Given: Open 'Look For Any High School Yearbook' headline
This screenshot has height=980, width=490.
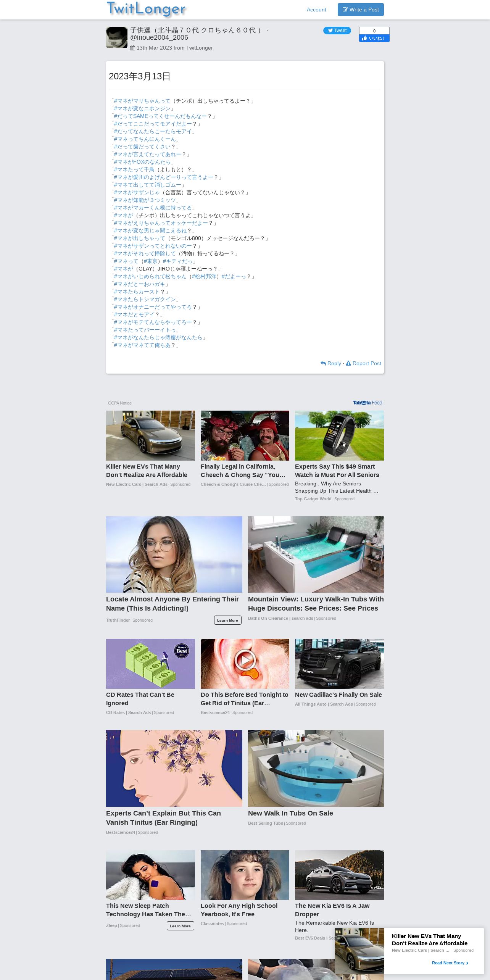Looking at the screenshot, I should 239,910.
